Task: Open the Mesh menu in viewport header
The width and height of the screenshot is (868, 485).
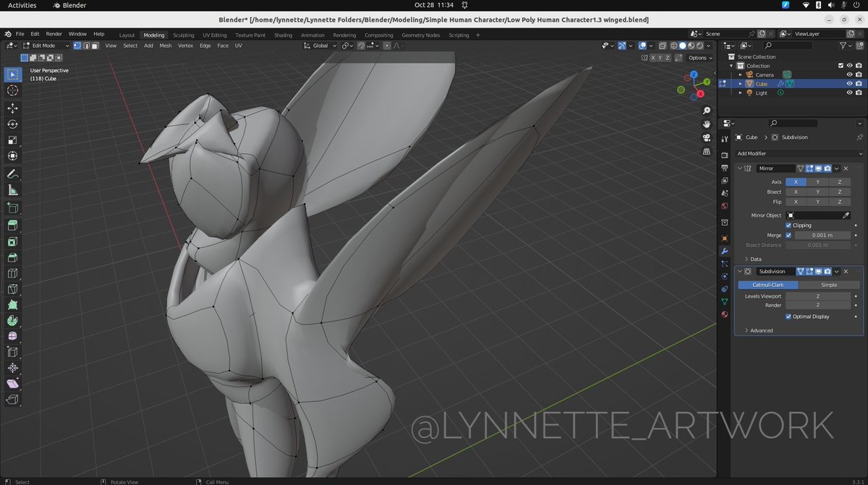Action: 166,46
